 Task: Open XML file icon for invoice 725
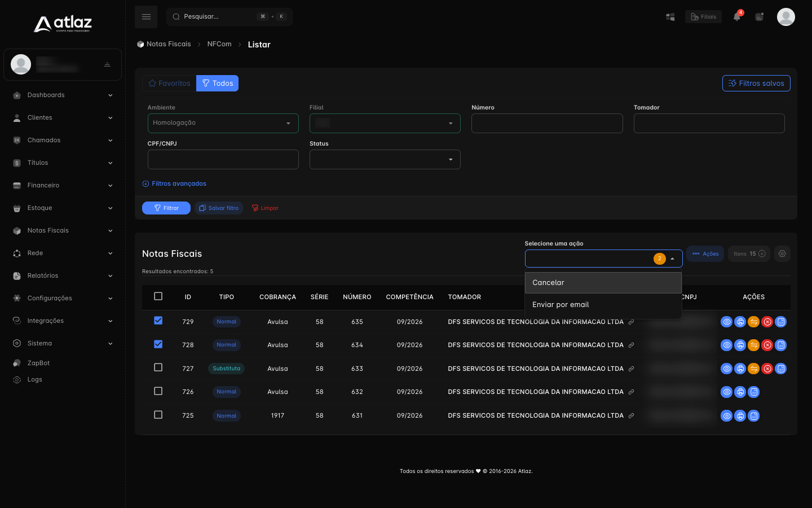[x=754, y=416]
